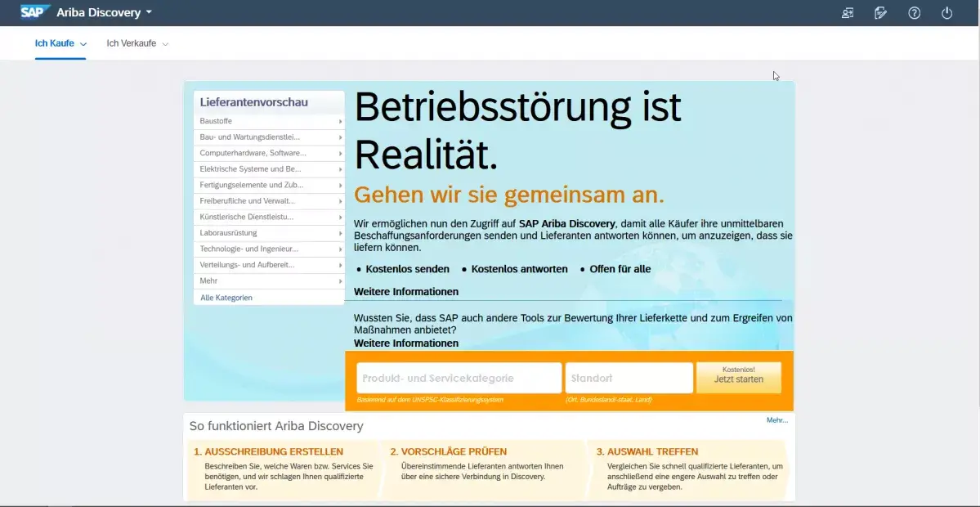Image resolution: width=980 pixels, height=507 pixels.
Task: Click the Lieferantenvorschau heading
Action: [x=253, y=102]
